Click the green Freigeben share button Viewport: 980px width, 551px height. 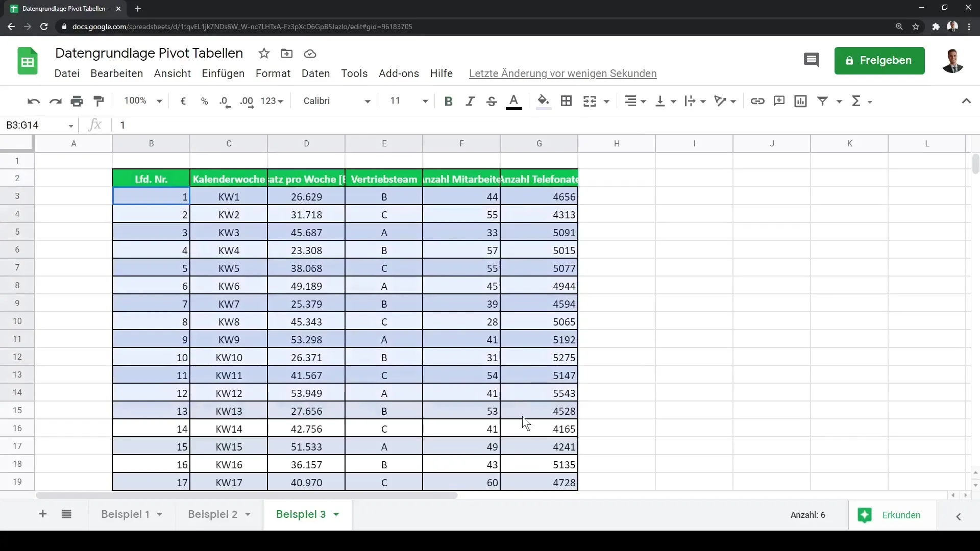click(879, 61)
